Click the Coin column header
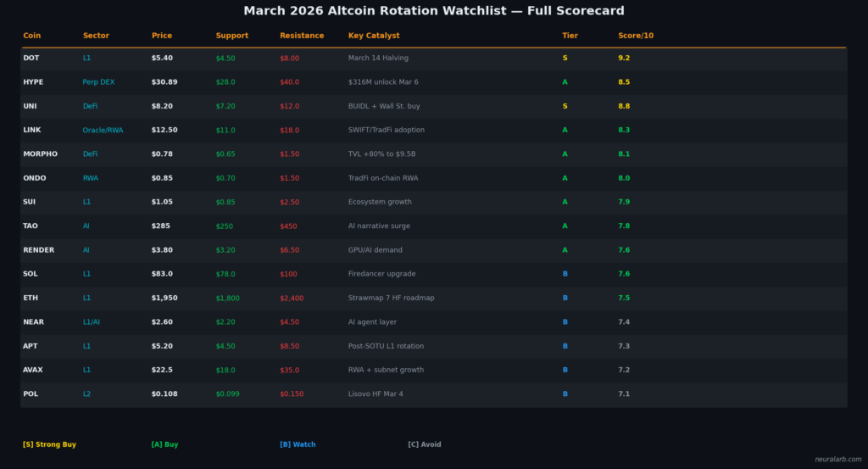868x469 pixels. point(31,36)
